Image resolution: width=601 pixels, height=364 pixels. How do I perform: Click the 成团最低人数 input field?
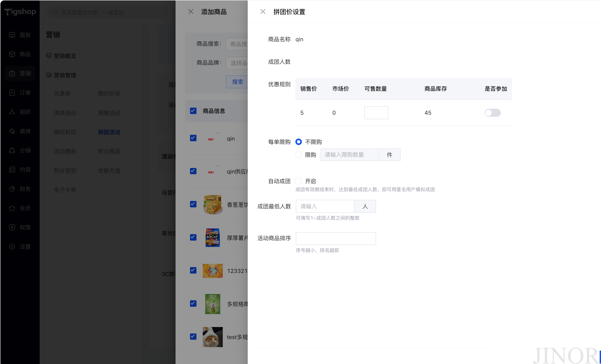coord(325,206)
